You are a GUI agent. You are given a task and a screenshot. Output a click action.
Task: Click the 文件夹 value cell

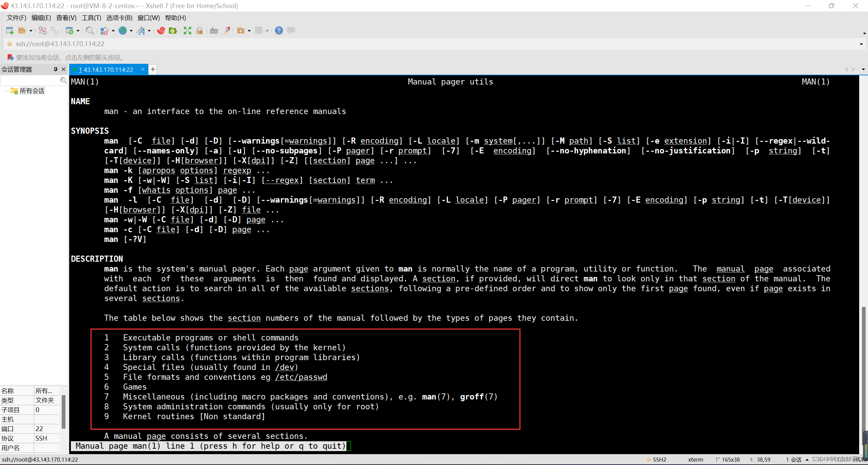[46, 400]
